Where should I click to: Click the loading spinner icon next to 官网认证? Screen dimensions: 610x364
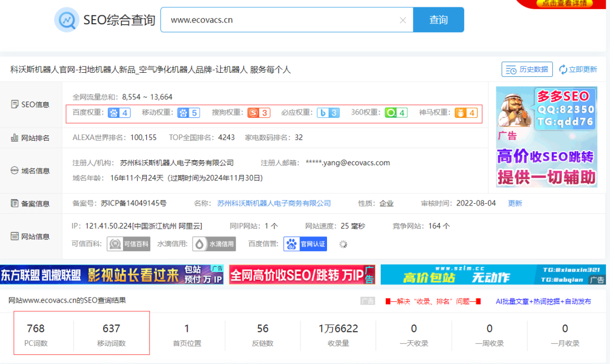[343, 244]
